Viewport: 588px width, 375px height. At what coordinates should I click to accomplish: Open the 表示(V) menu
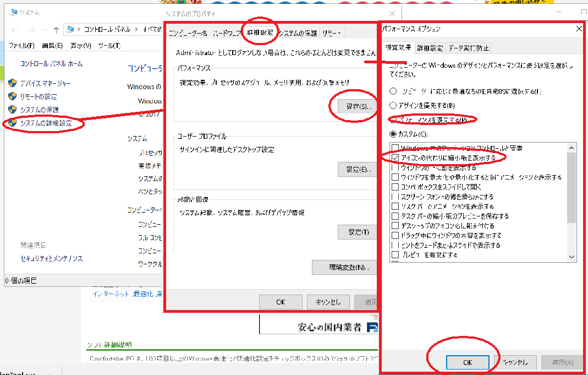[x=81, y=46]
